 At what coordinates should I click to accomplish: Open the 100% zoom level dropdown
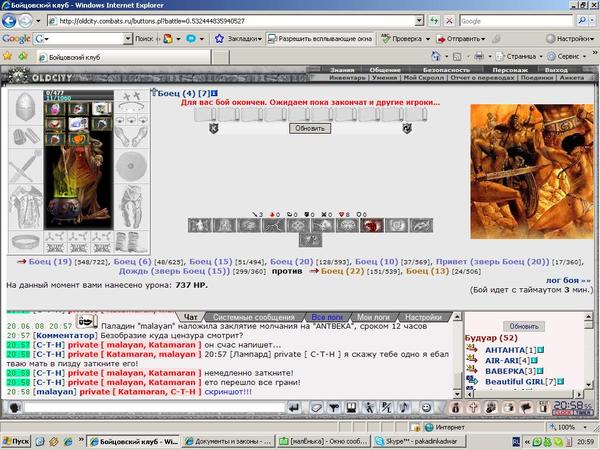(x=585, y=427)
